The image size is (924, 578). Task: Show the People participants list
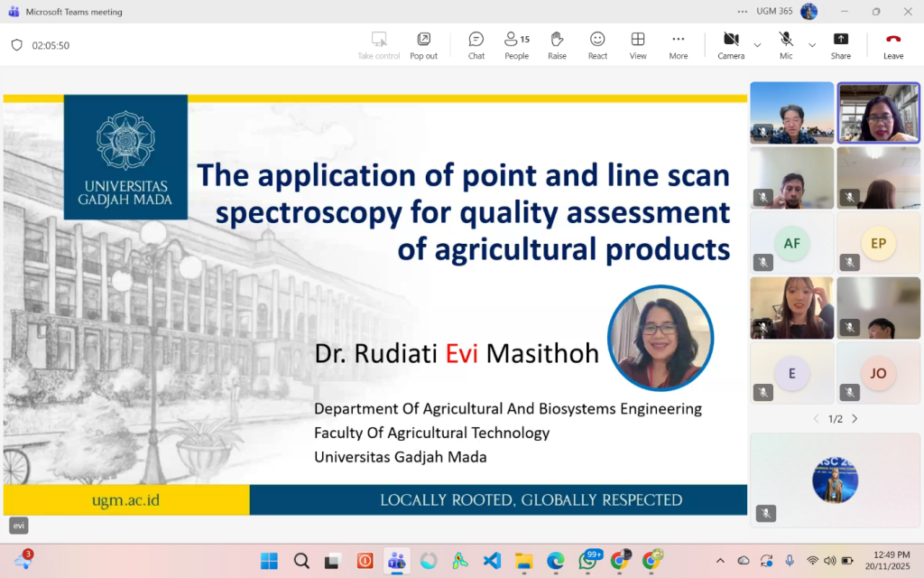pos(516,44)
